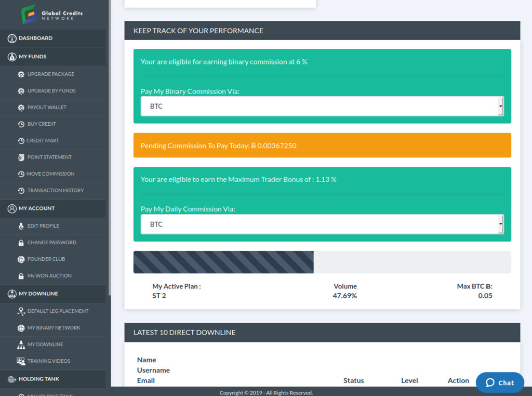Click the Dashboard gauge icon
The width and height of the screenshot is (532, 396).
[x=12, y=38]
